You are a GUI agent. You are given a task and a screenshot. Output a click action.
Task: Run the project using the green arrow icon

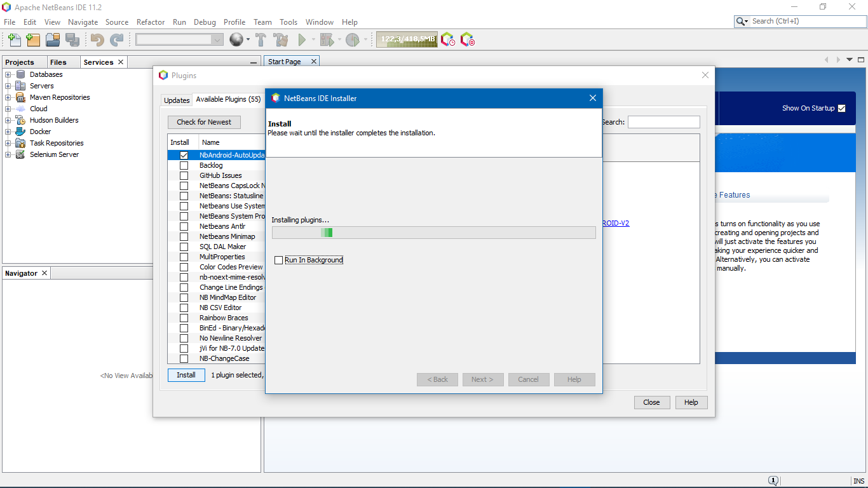click(302, 39)
